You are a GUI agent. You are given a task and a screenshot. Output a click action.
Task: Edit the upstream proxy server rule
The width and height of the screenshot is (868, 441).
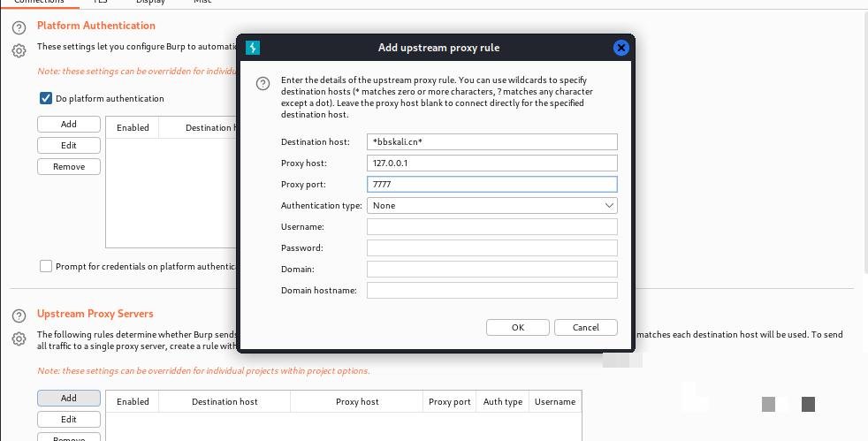[x=69, y=420]
